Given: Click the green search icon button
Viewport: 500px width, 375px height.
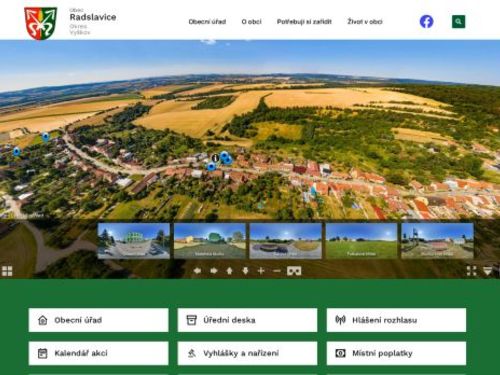Looking at the screenshot, I should 458,22.
